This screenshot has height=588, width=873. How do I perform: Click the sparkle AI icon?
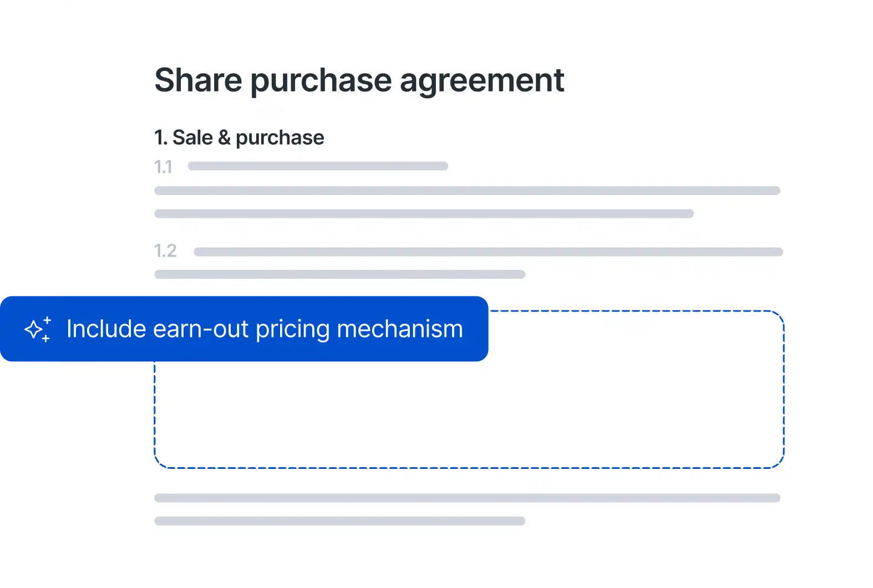point(38,329)
